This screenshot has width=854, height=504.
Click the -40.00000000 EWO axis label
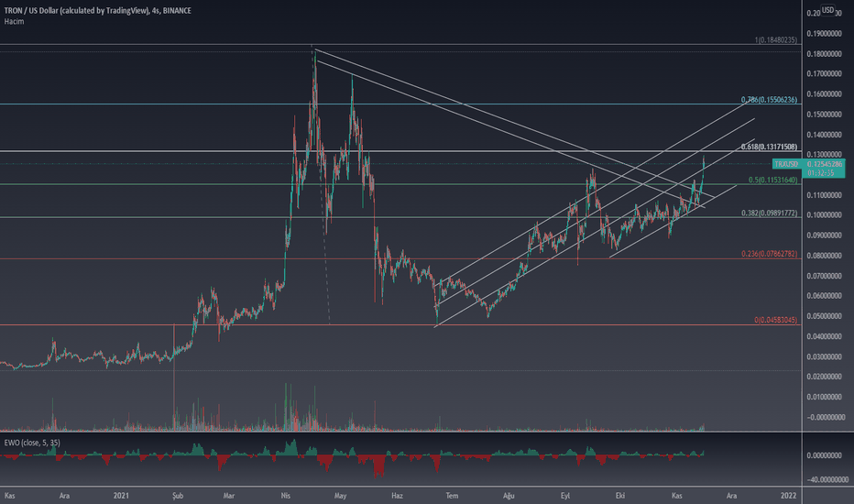coord(827,479)
